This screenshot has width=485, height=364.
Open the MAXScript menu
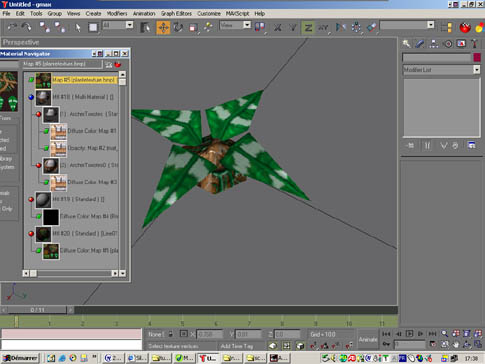(237, 14)
